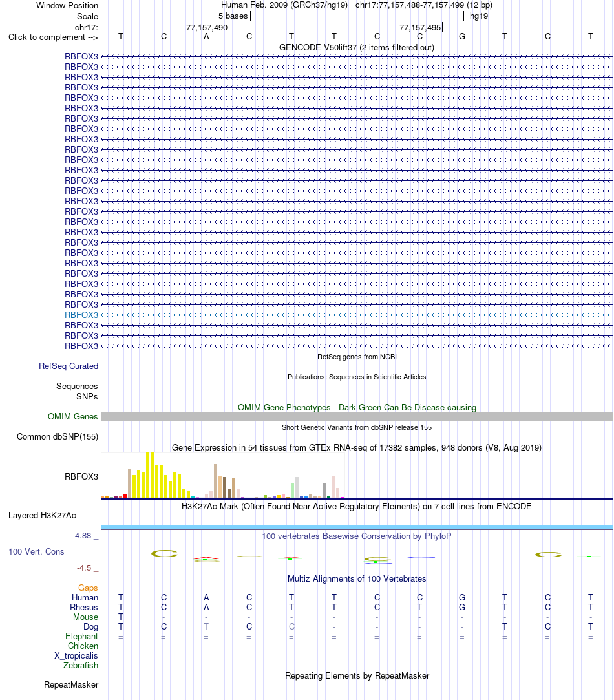The image size is (614, 700).
Task: Click the 77,157,495 position marker
Action: pyautogui.click(x=421, y=27)
